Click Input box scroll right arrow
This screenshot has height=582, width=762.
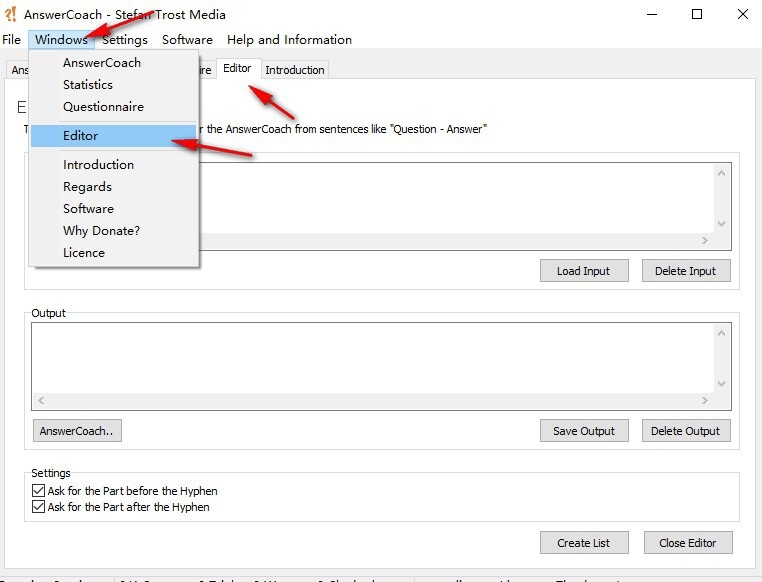click(x=705, y=240)
